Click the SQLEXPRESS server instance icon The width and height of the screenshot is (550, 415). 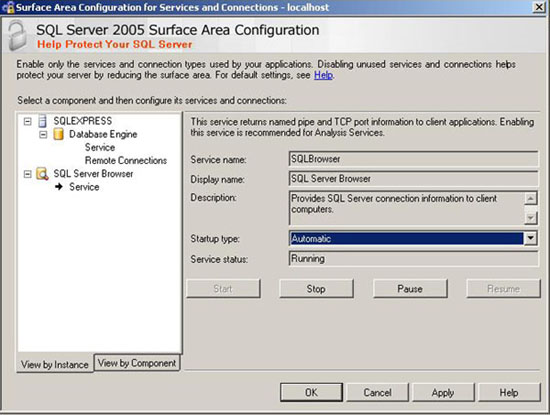[42, 121]
